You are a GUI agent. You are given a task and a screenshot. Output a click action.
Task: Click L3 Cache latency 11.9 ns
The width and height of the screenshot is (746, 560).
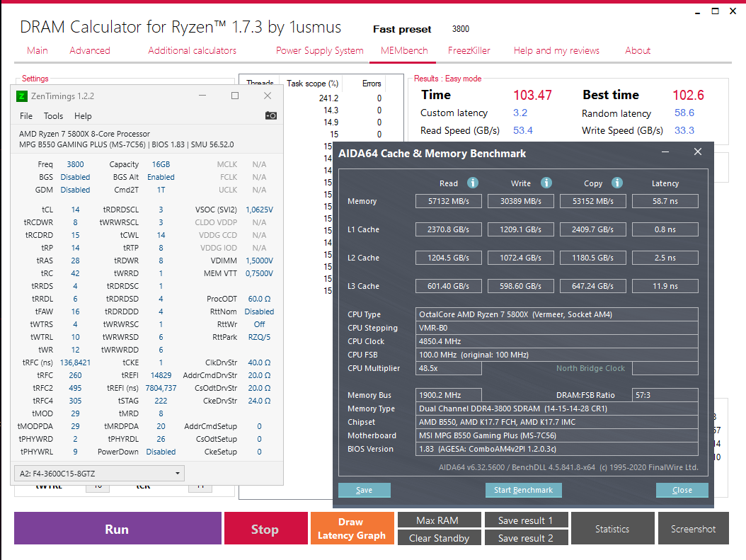click(x=665, y=286)
